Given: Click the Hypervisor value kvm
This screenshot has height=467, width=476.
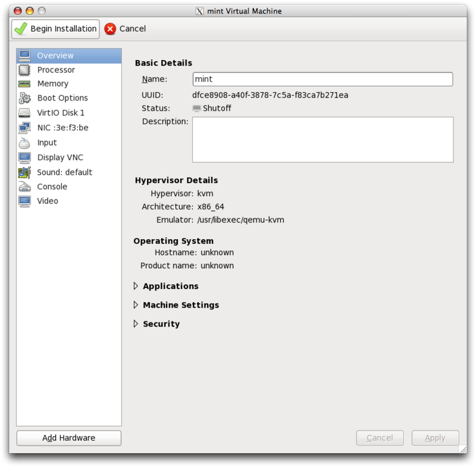Looking at the screenshot, I should click(x=205, y=193).
